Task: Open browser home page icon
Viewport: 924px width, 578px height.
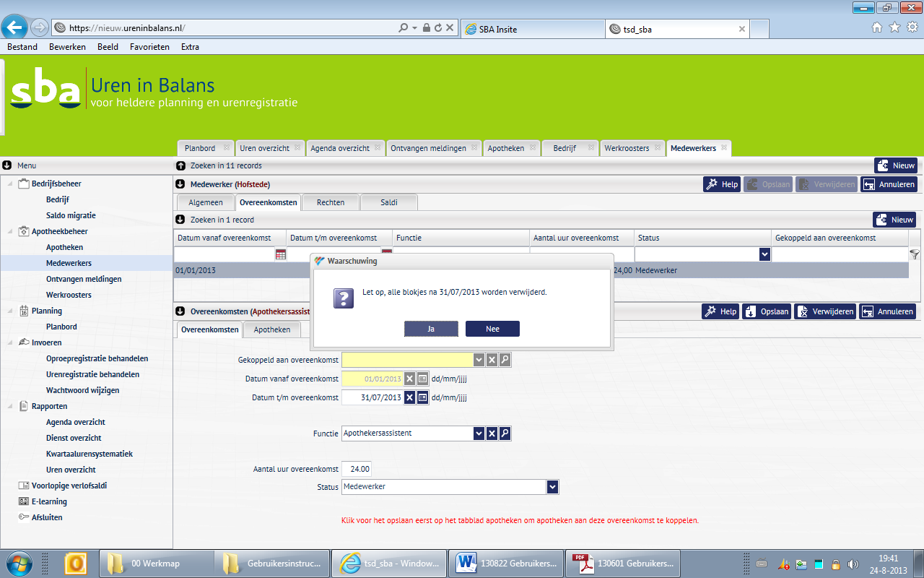Action: (x=877, y=27)
